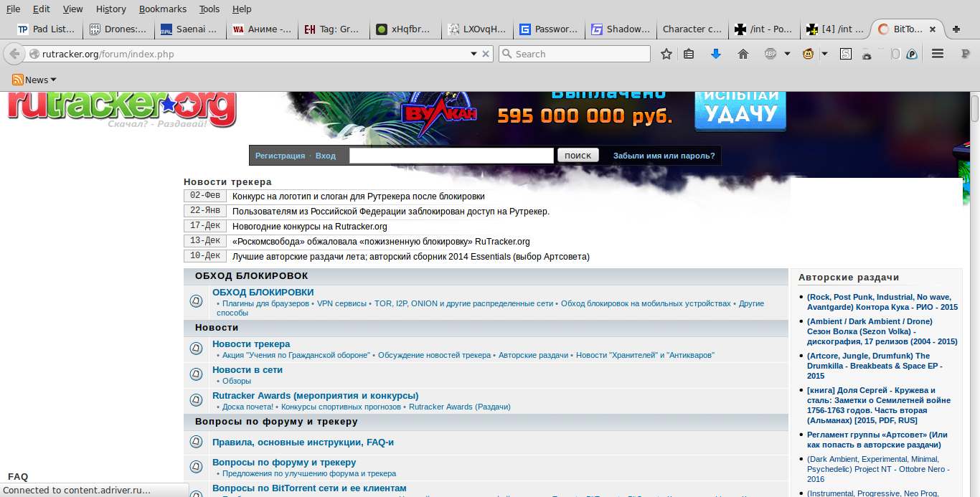Click the tracker search text field
This screenshot has height=497, width=980.
pos(451,156)
